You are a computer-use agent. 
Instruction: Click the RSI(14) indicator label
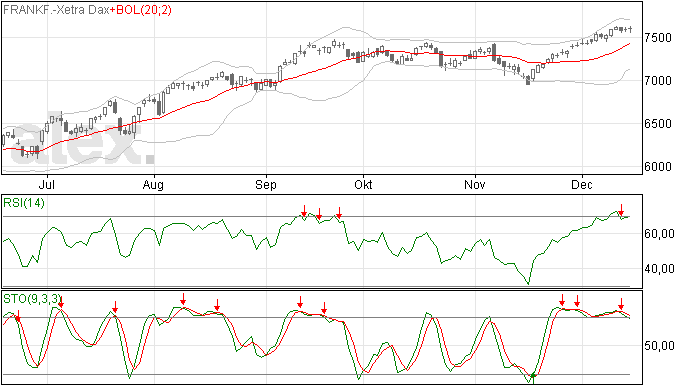(x=24, y=203)
